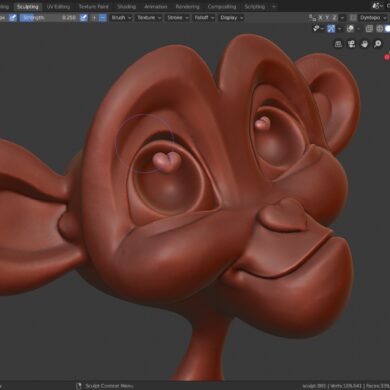Open the Falloff dropdown panel

(x=204, y=18)
